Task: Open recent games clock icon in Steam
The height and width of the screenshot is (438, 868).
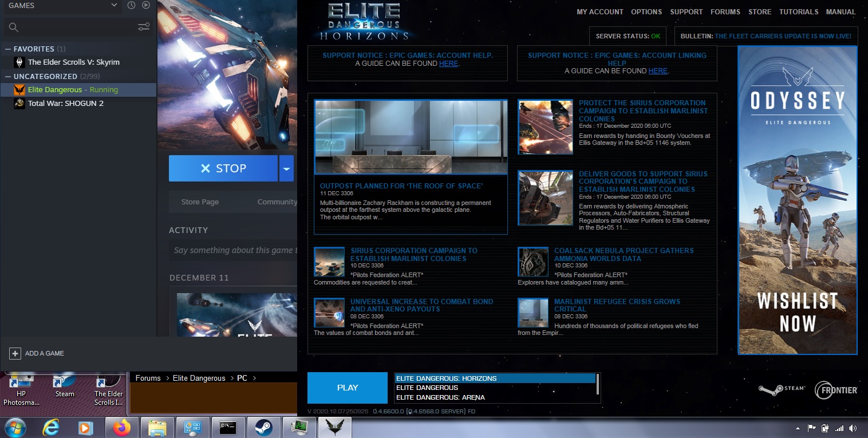Action: 132,5
